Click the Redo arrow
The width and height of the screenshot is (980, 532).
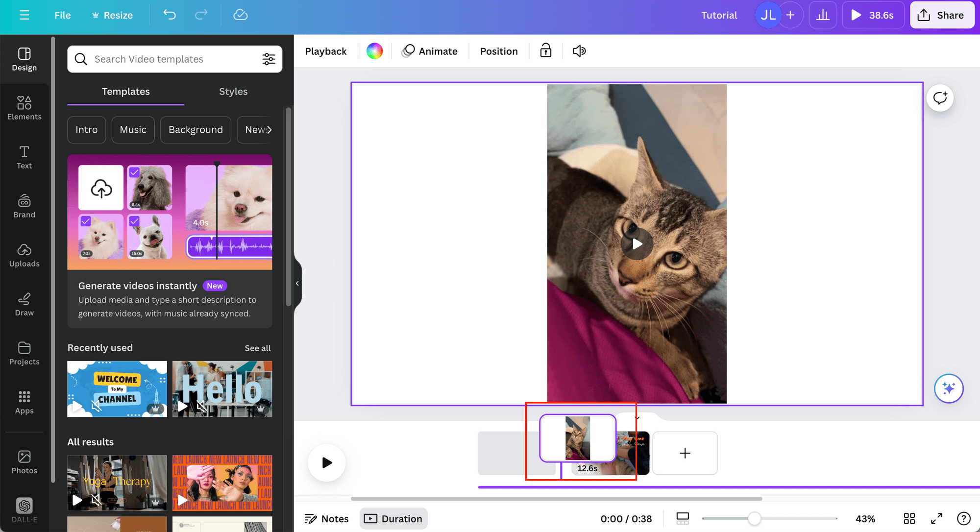[201, 15]
